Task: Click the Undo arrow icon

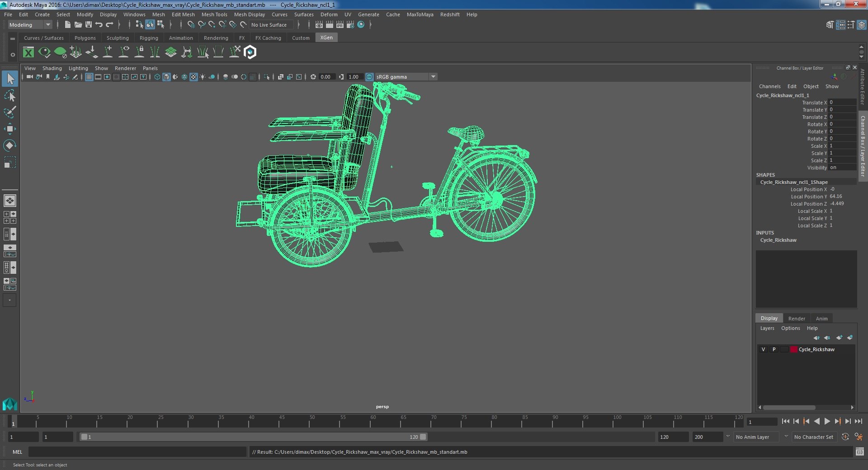Action: (99, 25)
